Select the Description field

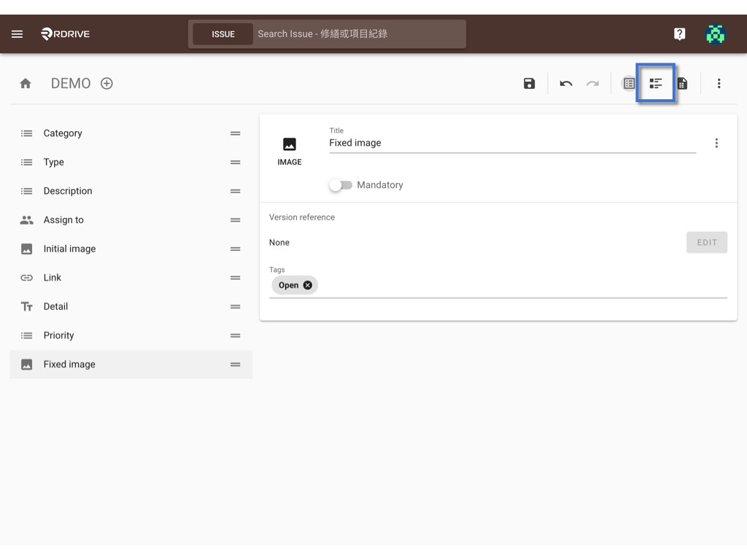pos(131,192)
